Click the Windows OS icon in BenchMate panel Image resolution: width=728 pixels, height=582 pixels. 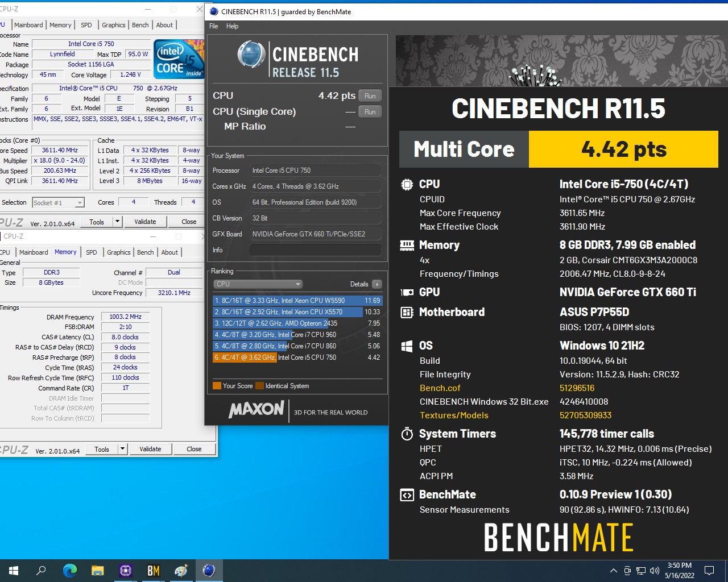coord(407,346)
